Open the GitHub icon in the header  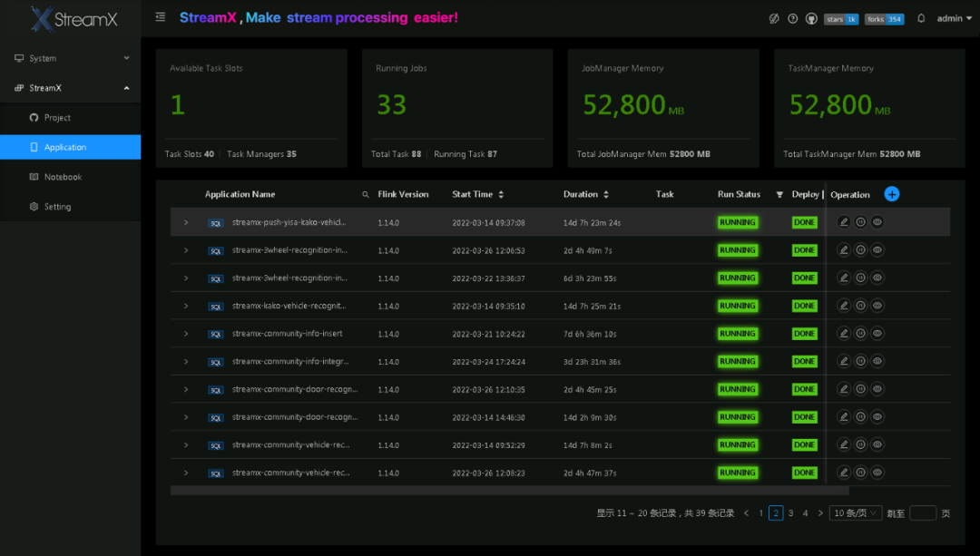[x=811, y=18]
